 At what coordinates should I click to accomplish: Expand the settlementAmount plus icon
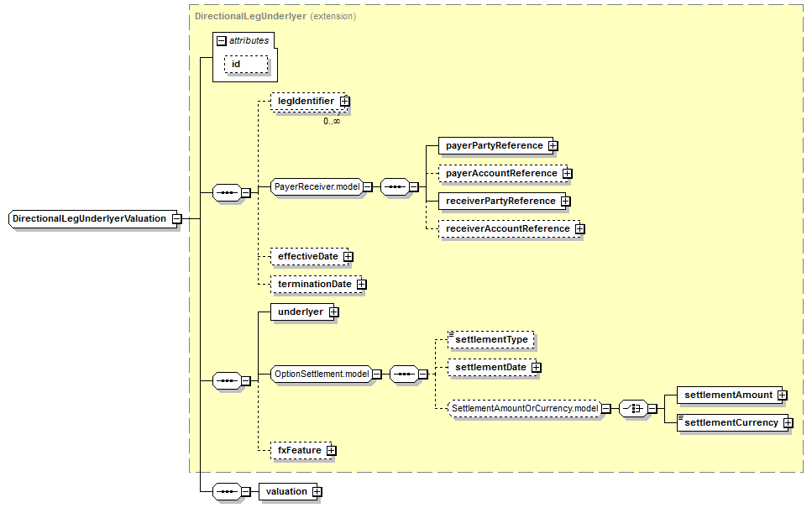click(782, 395)
